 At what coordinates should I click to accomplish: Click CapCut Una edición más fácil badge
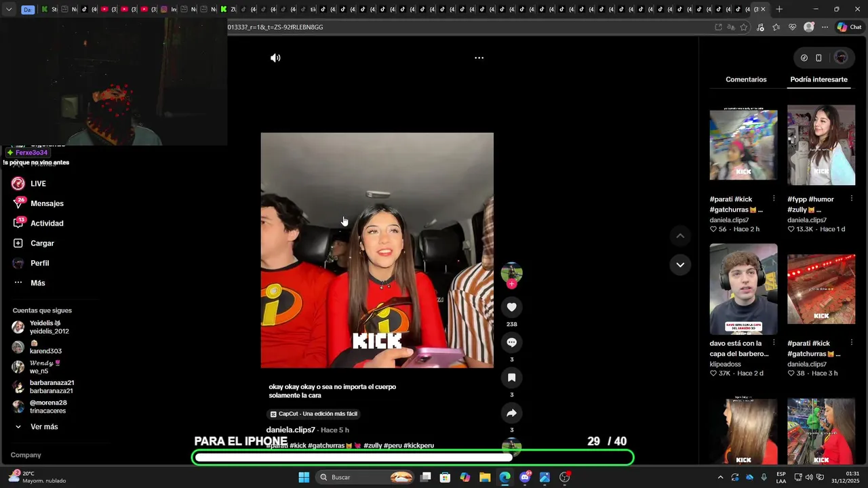coord(313,413)
